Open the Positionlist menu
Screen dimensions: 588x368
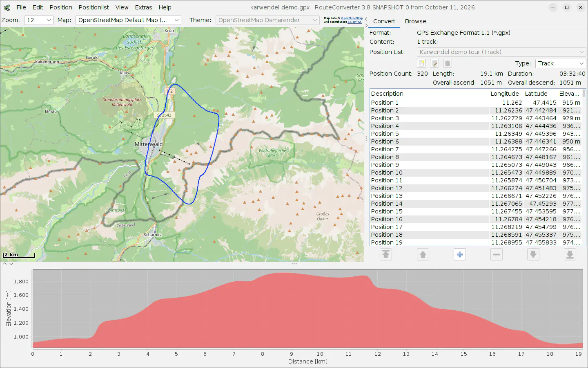94,7
